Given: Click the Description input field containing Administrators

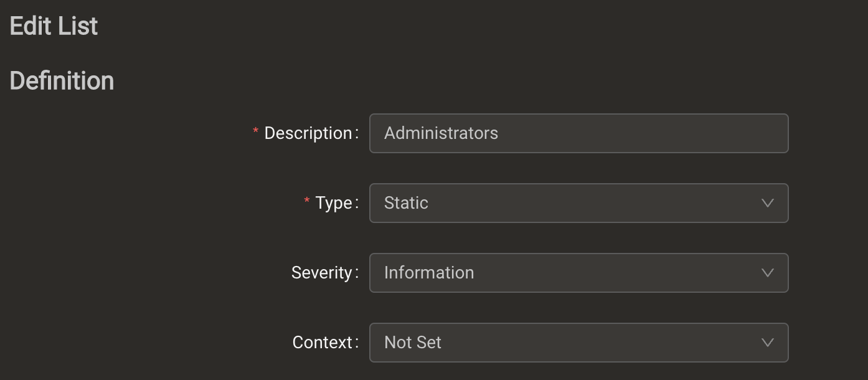Looking at the screenshot, I should (x=579, y=133).
